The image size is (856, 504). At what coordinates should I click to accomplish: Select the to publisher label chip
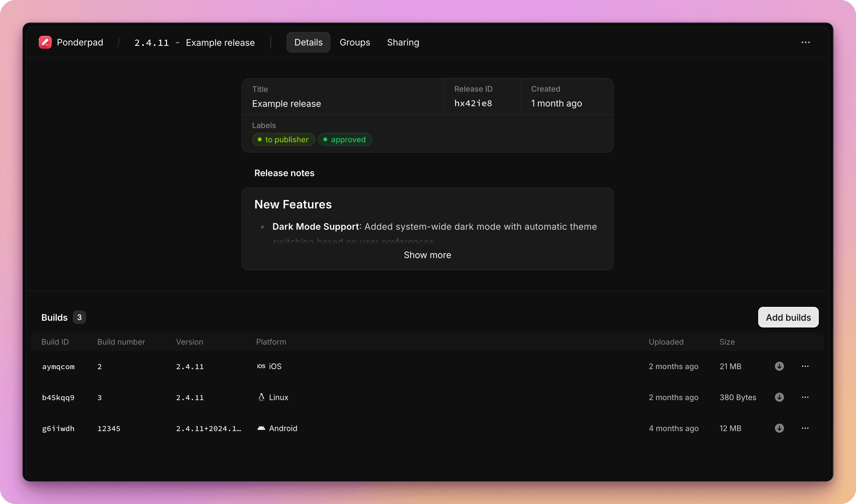pyautogui.click(x=283, y=139)
